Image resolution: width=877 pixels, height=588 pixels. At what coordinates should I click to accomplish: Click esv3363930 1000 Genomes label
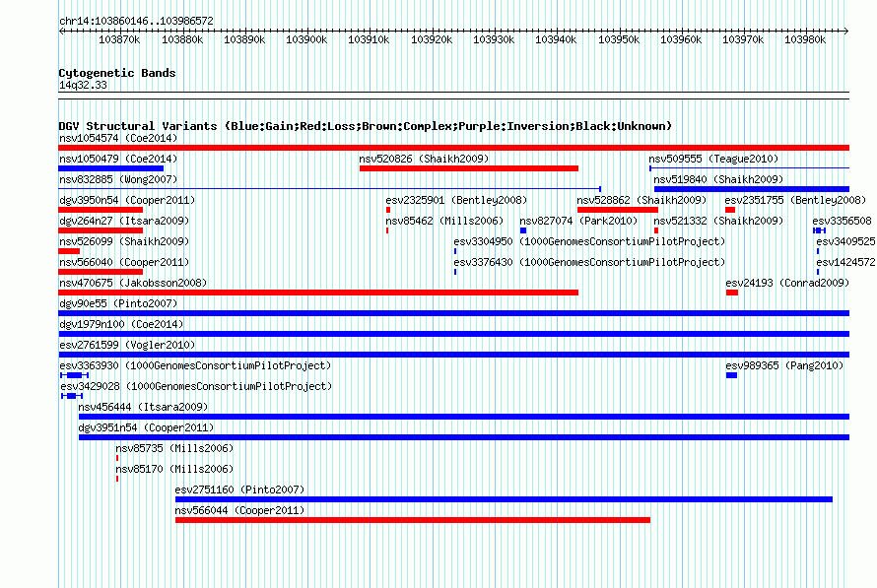195,365
